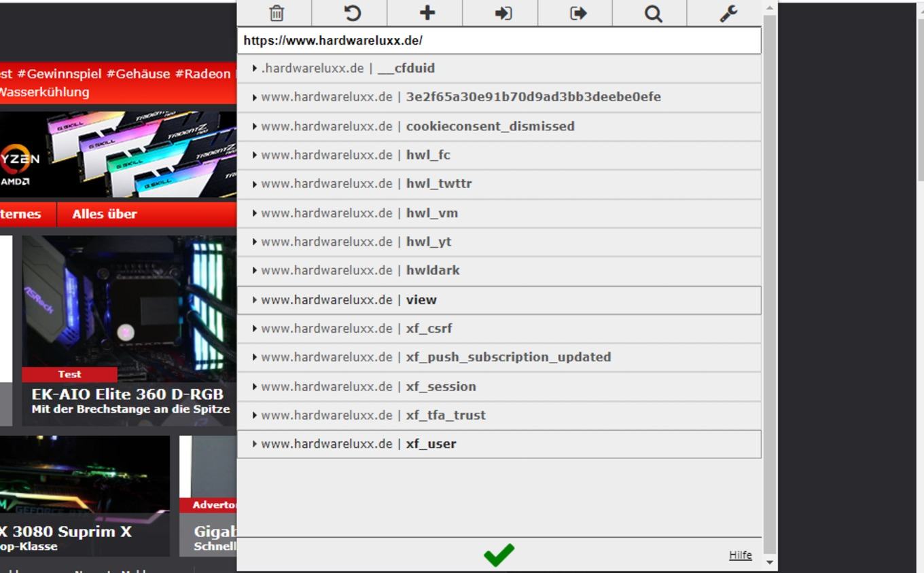The height and width of the screenshot is (573, 924).
Task: Open options with wrench icon
Action: (x=728, y=13)
